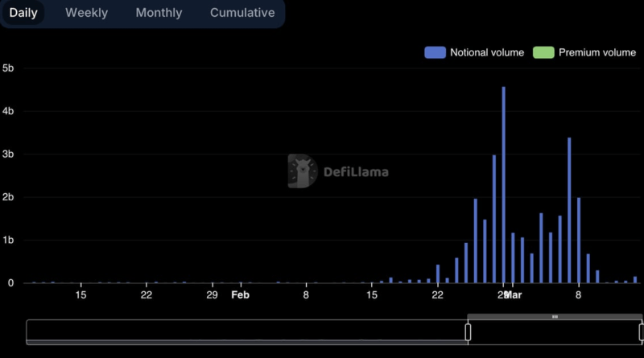The image size is (644, 358).
Task: Switch to the Daily tab
Action: 23,13
